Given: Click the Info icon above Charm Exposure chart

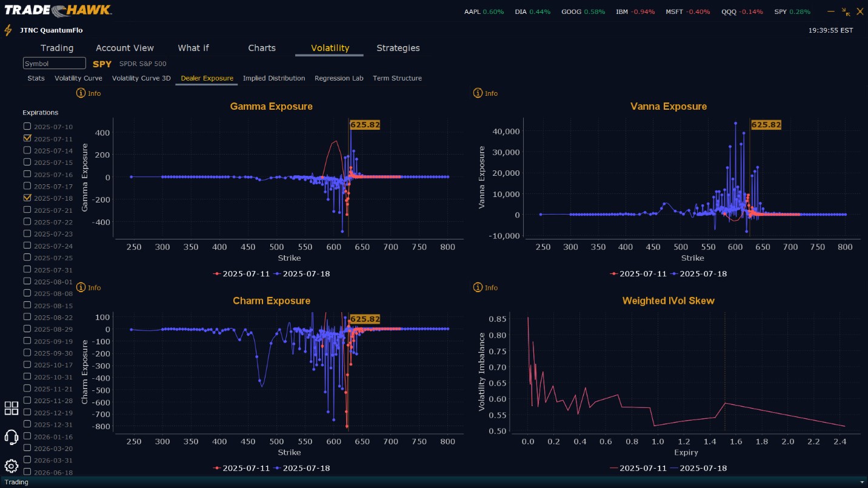Looking at the screenshot, I should point(81,287).
